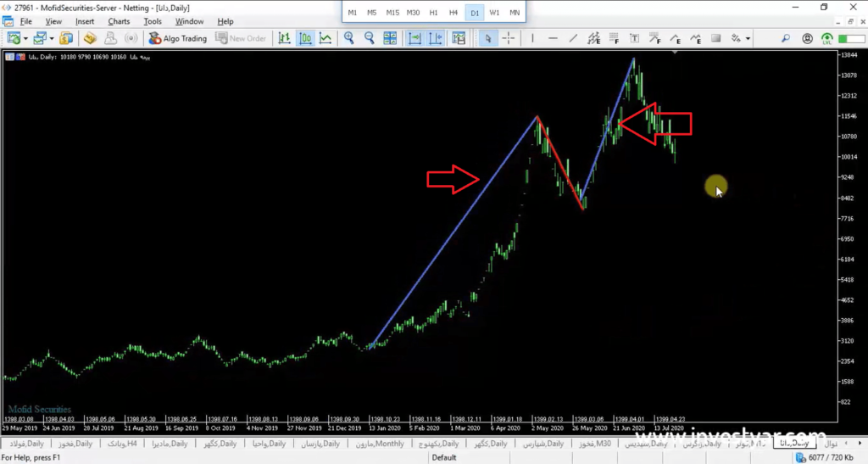Insert a rectangle shape

click(x=715, y=38)
